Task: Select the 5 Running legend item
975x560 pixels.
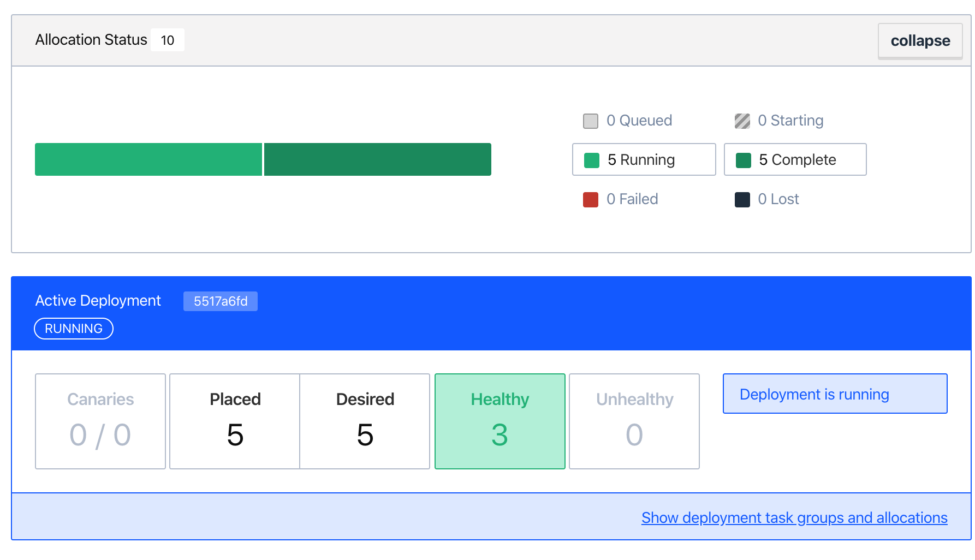Action: [x=644, y=159]
